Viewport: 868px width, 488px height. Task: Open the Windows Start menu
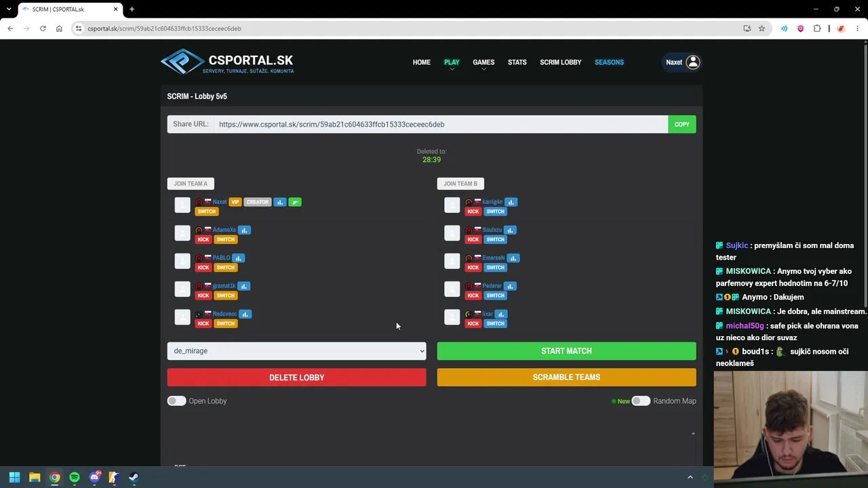[14, 477]
